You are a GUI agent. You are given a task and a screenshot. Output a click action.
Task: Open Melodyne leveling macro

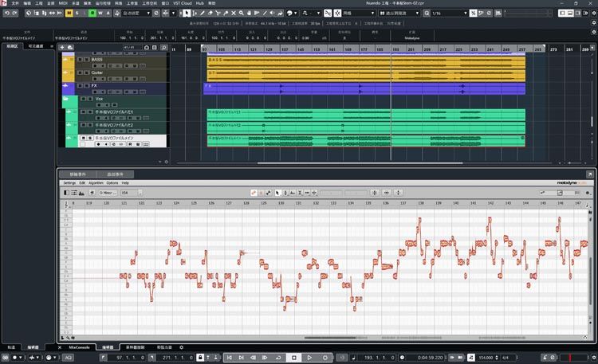pyautogui.click(x=398, y=193)
